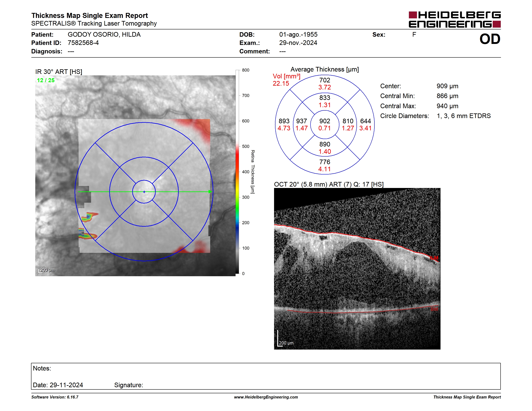Click the footer 'Thickness Map Single Exam Report' text
This screenshot has width=532, height=411.
[x=467, y=397]
